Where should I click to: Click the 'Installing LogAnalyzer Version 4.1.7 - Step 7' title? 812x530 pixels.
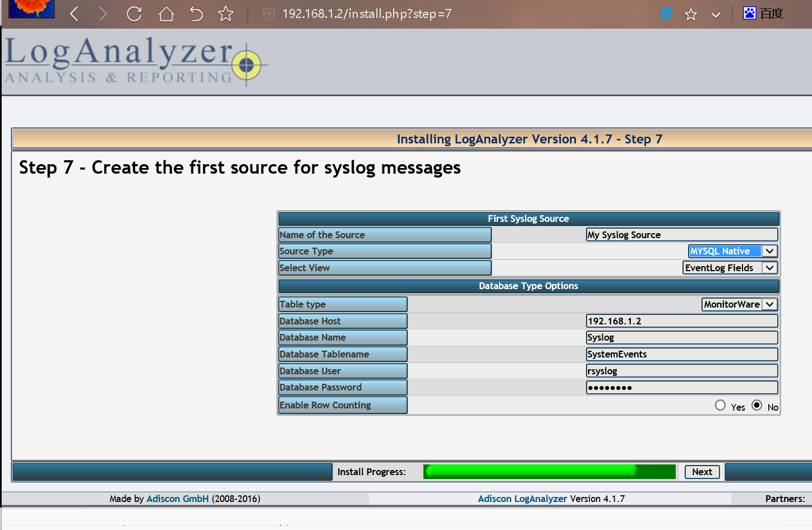click(x=530, y=139)
